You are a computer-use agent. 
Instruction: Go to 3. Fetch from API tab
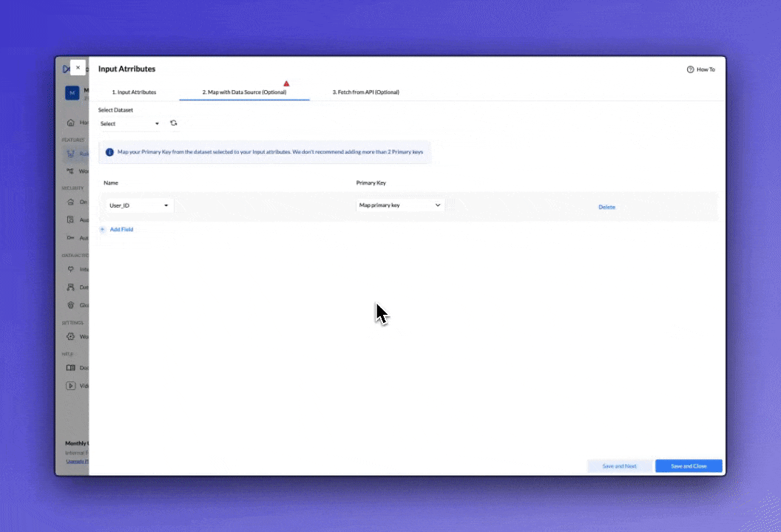click(x=365, y=92)
